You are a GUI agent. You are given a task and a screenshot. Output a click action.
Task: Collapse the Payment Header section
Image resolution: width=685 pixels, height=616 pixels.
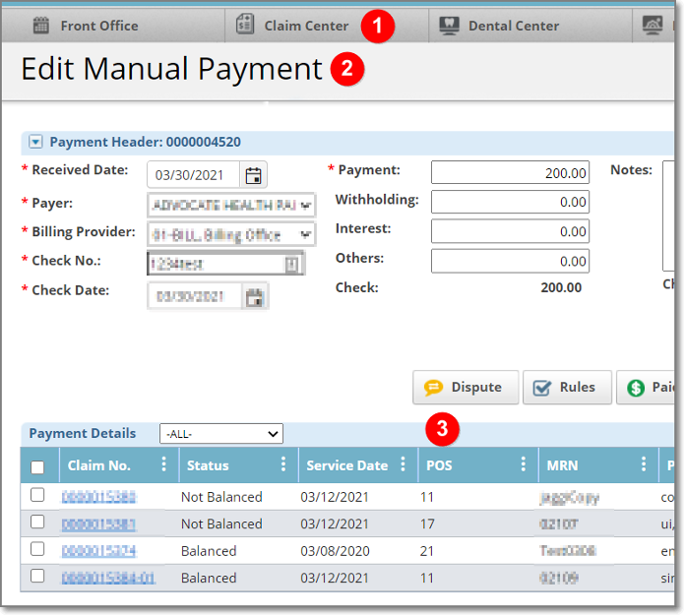[35, 142]
